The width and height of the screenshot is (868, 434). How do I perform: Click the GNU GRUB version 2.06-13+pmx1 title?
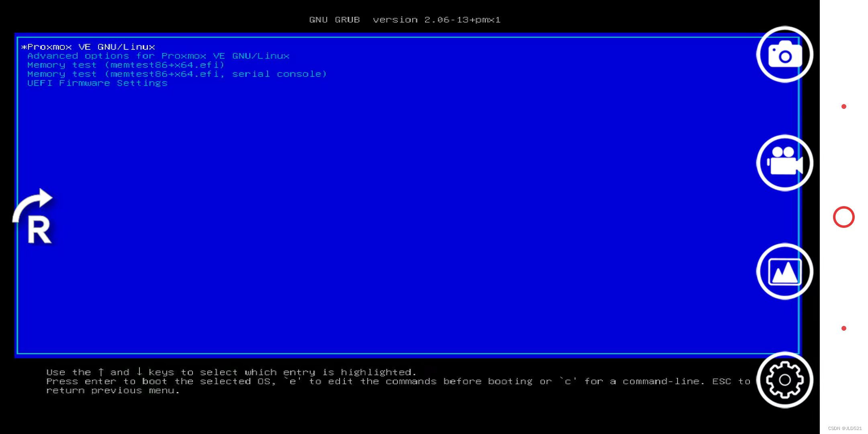405,20
